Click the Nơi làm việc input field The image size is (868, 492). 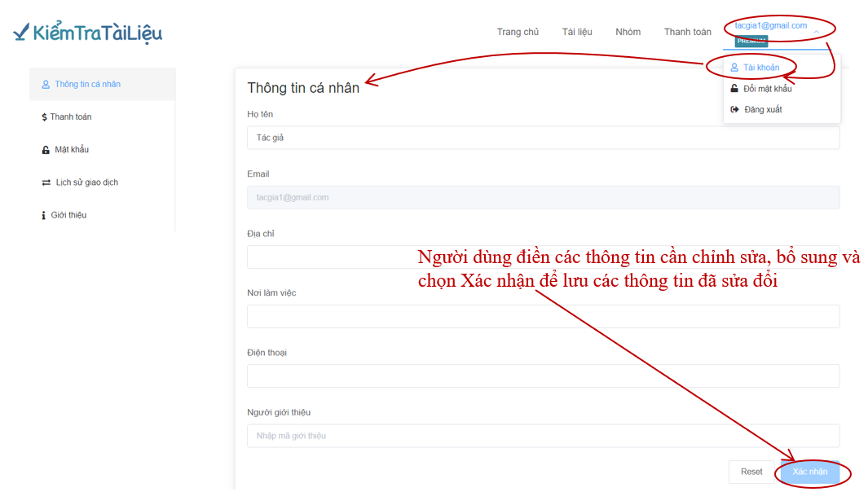click(543, 317)
